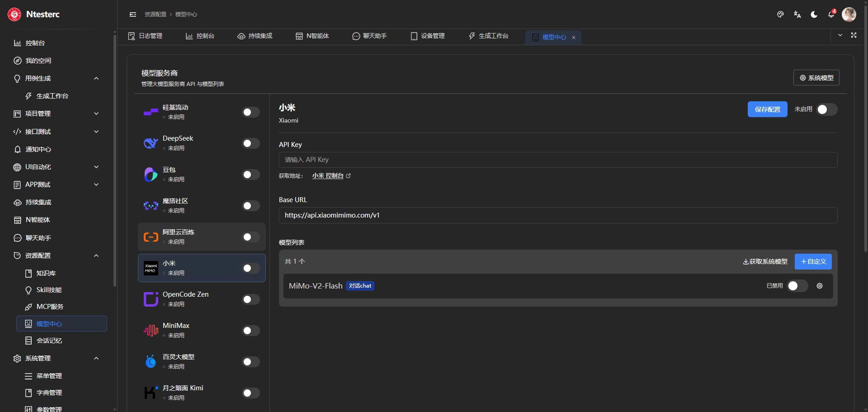Toggle the 硅基流动 provider switch
Viewport: 868px width, 412px height.
(251, 112)
